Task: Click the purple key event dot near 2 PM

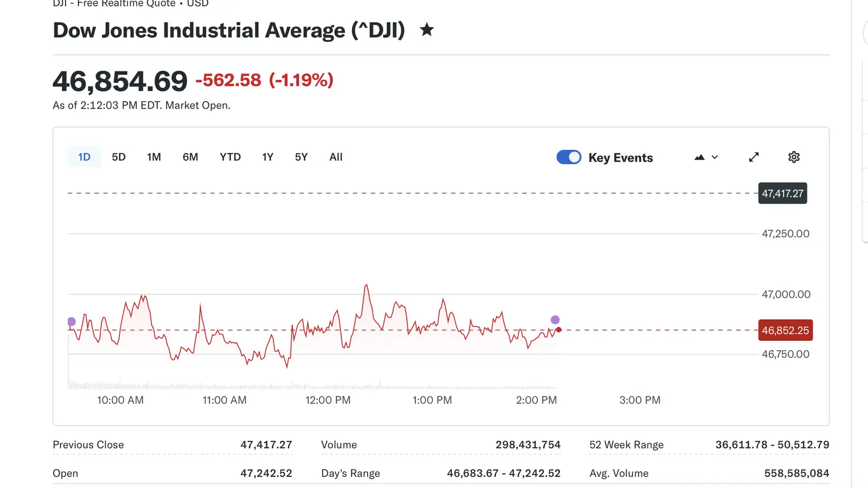Action: point(555,320)
